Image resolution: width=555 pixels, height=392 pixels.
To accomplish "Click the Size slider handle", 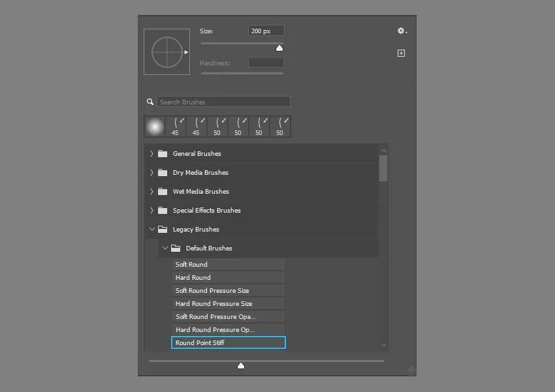I will pos(279,48).
